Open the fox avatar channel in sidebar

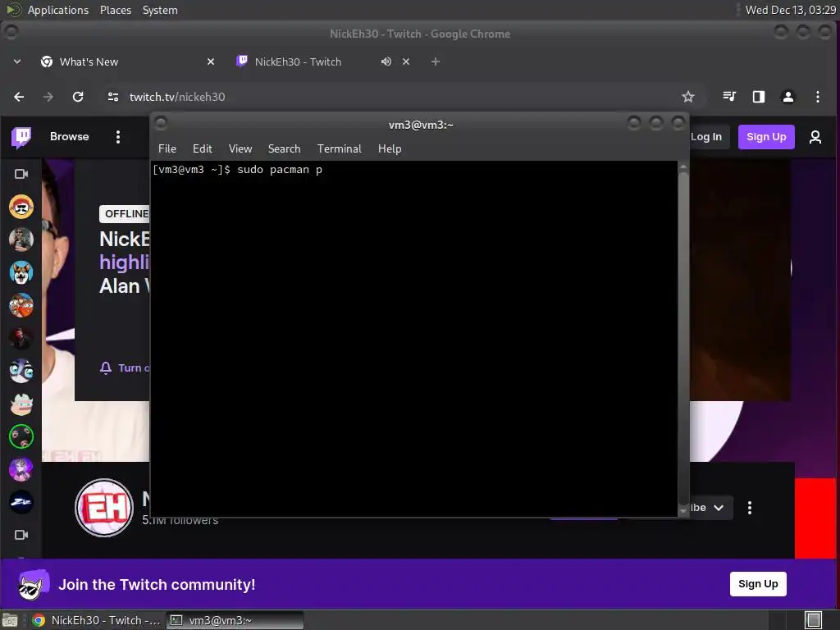[21, 272]
